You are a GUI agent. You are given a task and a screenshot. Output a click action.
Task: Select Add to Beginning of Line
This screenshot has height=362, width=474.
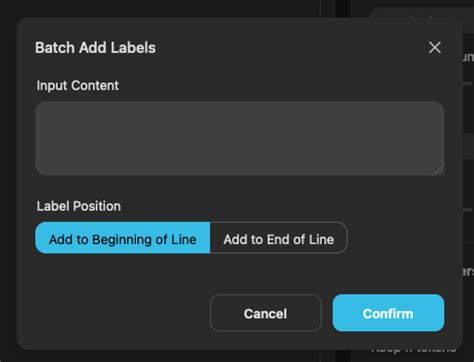pos(123,238)
